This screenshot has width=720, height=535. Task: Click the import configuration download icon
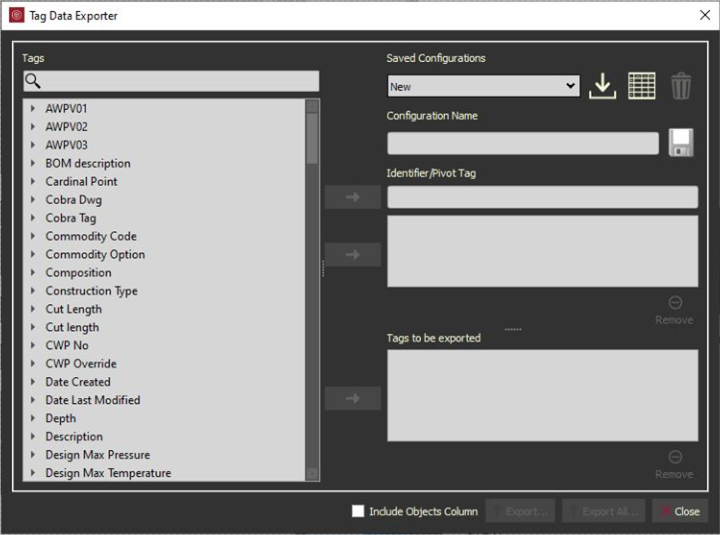(x=602, y=86)
